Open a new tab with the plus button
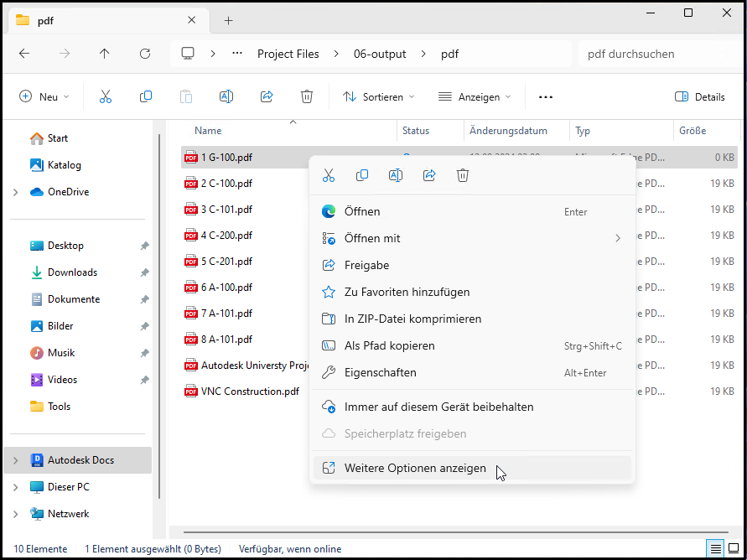Viewport: 747px width, 560px height. tap(229, 20)
